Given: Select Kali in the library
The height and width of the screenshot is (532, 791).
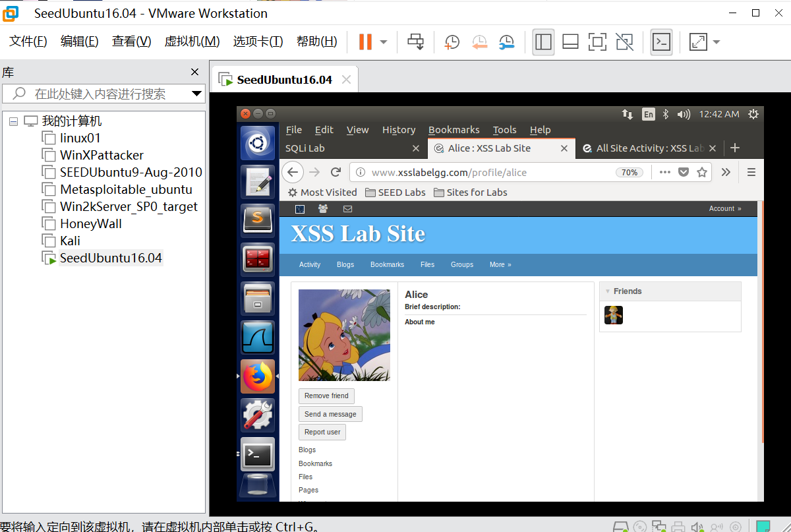Looking at the screenshot, I should [70, 241].
